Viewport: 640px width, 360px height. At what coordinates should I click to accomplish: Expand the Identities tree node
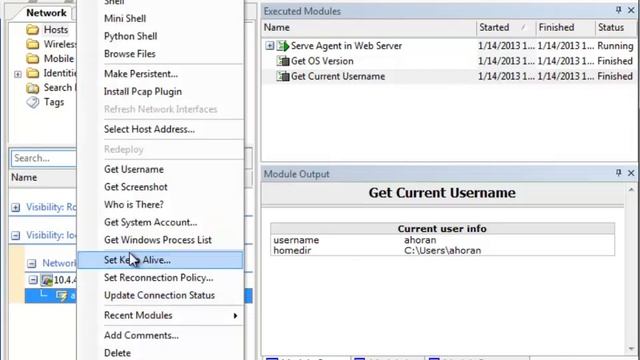coord(18,74)
